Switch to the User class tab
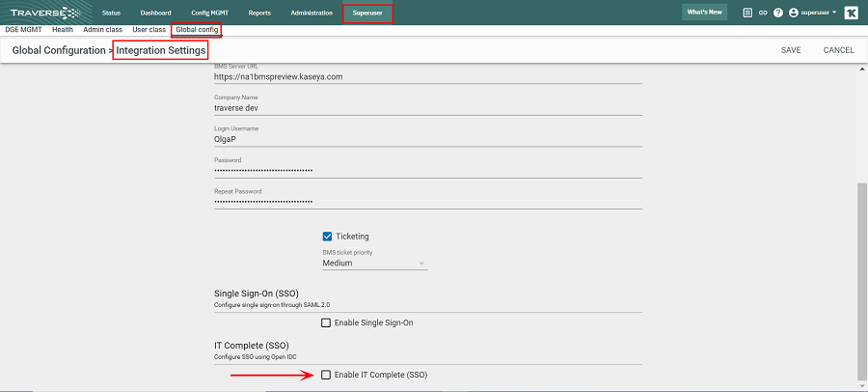Viewport: 868px width, 392px height. [149, 29]
